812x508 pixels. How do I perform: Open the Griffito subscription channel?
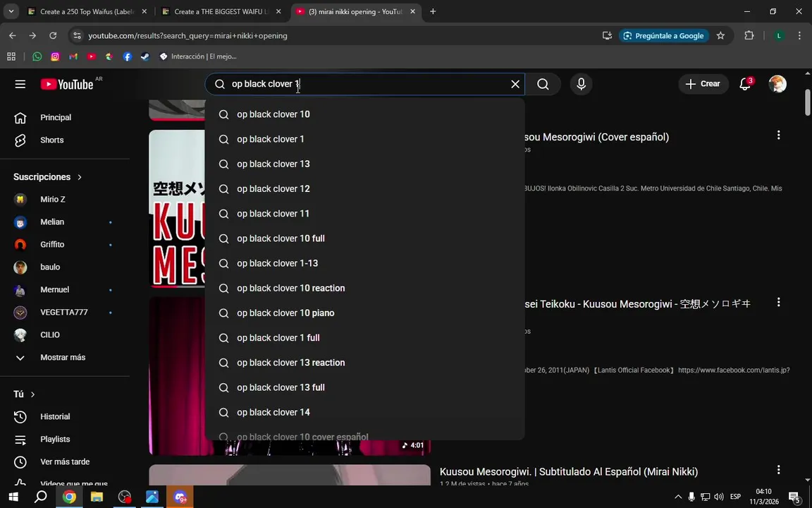pyautogui.click(x=65, y=244)
